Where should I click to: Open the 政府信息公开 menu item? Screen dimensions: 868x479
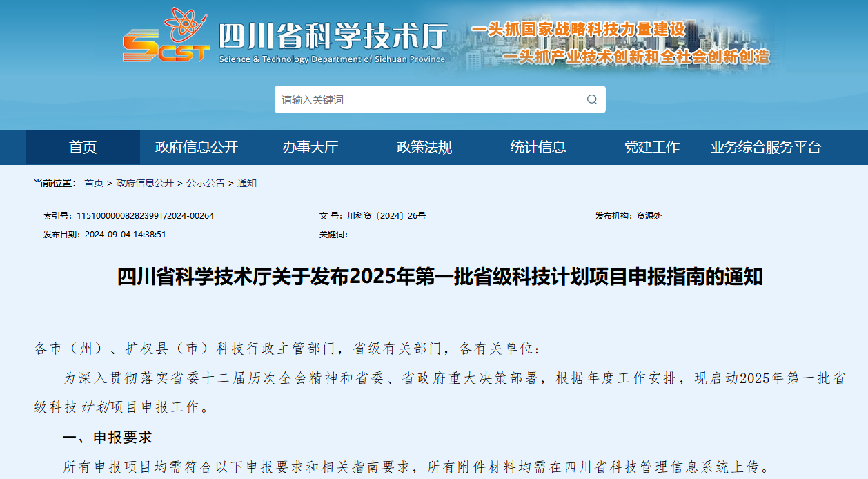tap(197, 147)
